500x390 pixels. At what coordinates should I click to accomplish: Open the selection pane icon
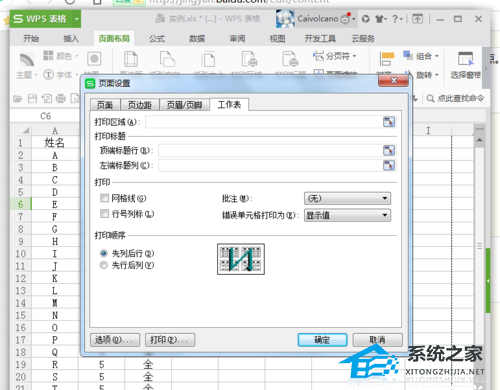[x=466, y=59]
